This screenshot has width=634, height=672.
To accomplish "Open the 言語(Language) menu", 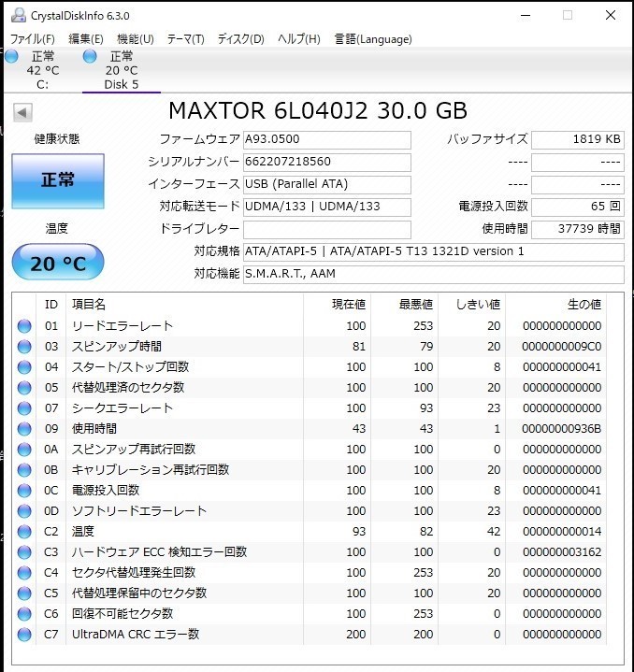I will [373, 39].
